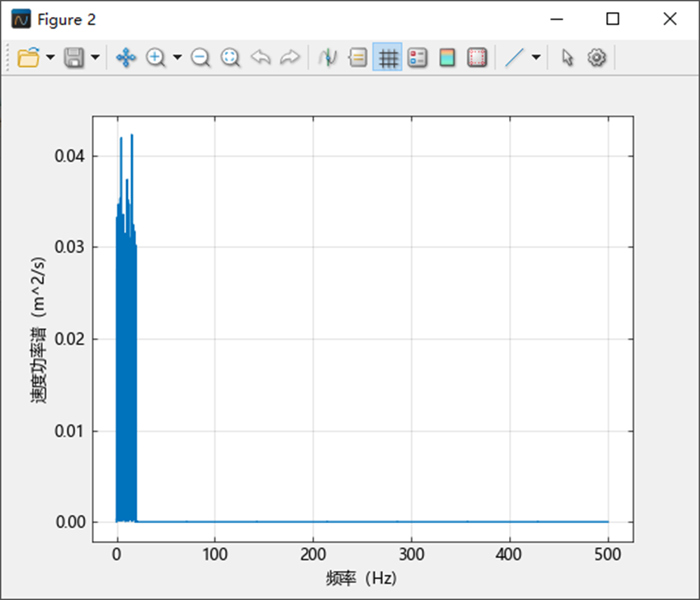Screen dimensions: 700x600
Task: Toggle the legend display icon
Action: tap(418, 57)
